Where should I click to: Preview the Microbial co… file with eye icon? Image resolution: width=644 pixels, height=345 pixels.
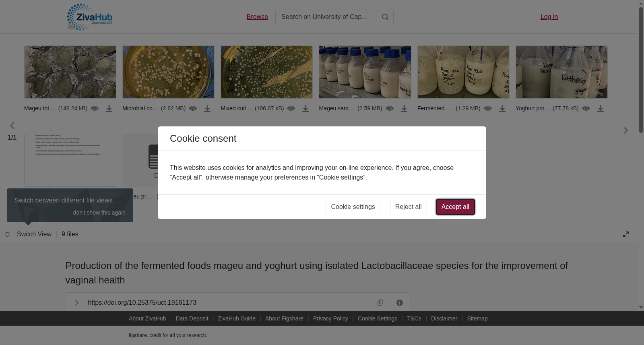click(x=193, y=108)
